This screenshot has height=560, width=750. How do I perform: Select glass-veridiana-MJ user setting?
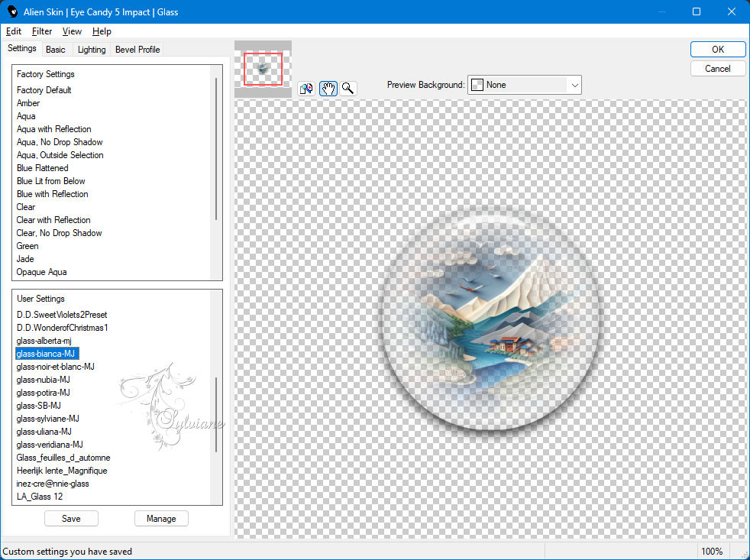[50, 445]
